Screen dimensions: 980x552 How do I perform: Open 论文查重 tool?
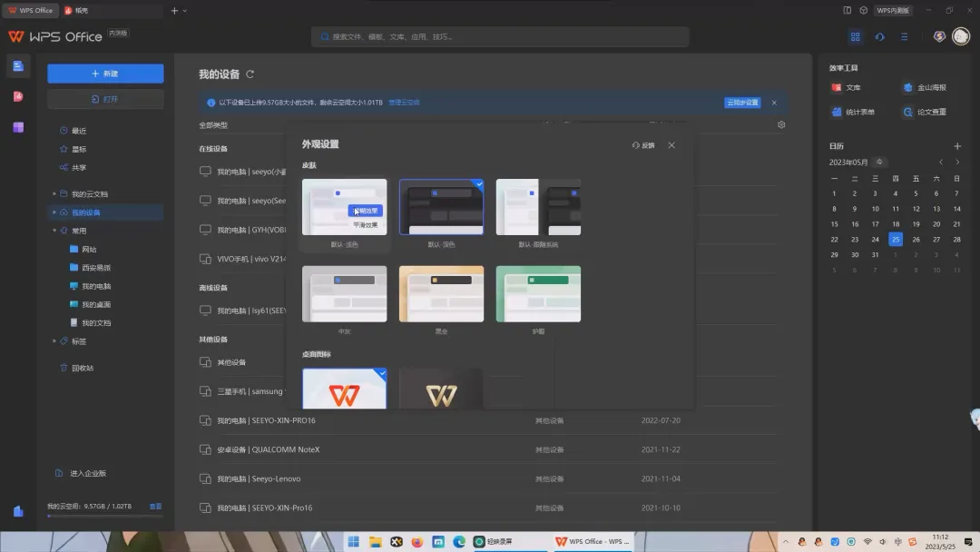coord(925,112)
